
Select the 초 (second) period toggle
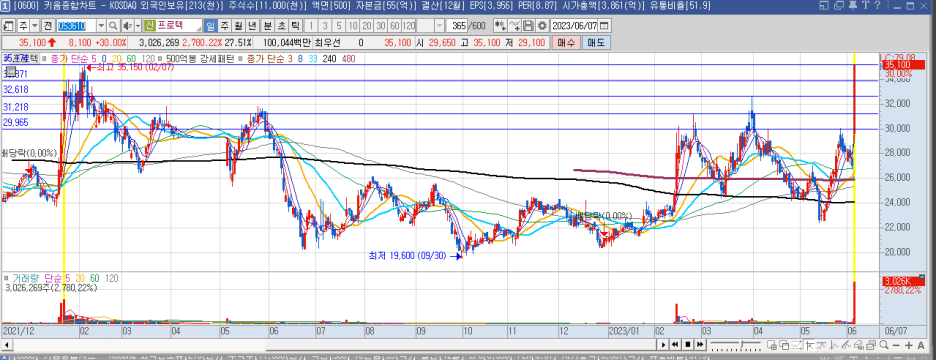(282, 26)
